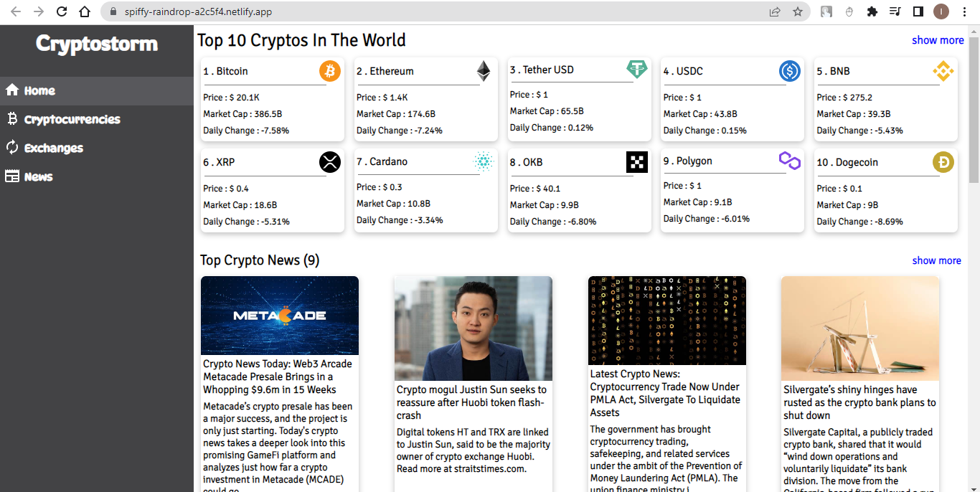Open Exchanges from the sidebar
Image resolution: width=980 pixels, height=492 pixels.
[x=97, y=148]
